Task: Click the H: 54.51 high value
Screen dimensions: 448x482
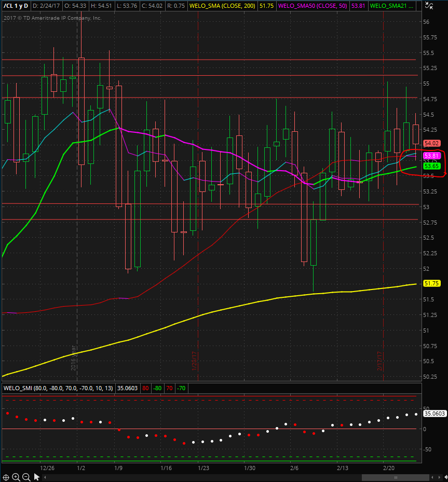Action: tap(101, 6)
